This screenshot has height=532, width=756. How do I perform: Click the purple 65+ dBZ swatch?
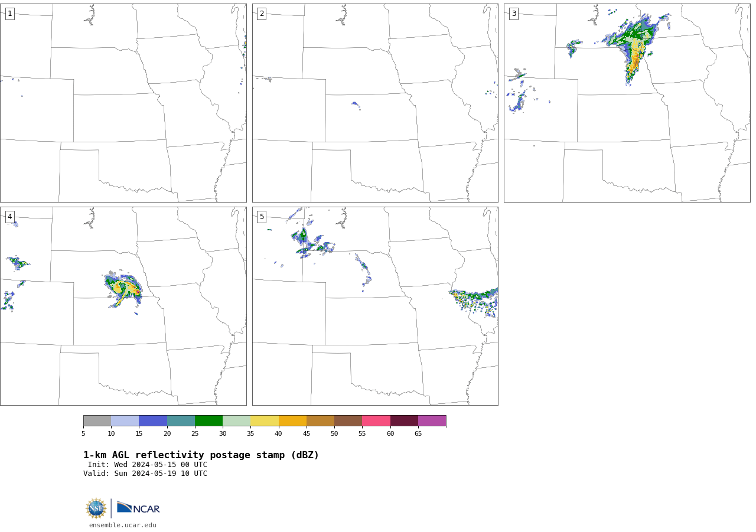(x=432, y=420)
